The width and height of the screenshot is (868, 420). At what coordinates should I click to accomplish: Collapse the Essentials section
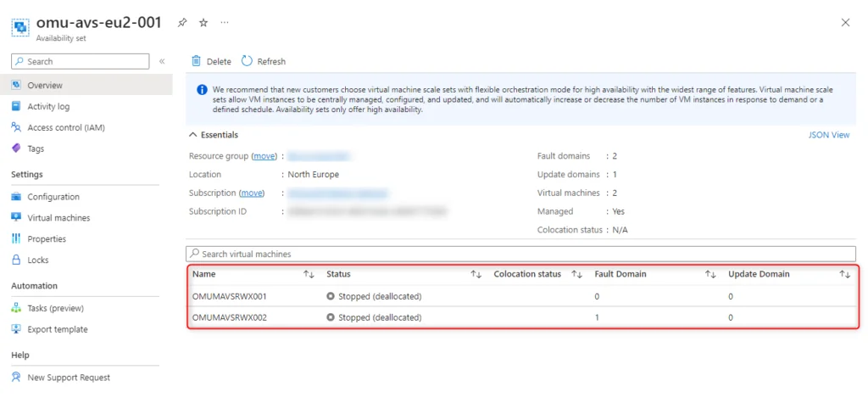pyautogui.click(x=214, y=135)
